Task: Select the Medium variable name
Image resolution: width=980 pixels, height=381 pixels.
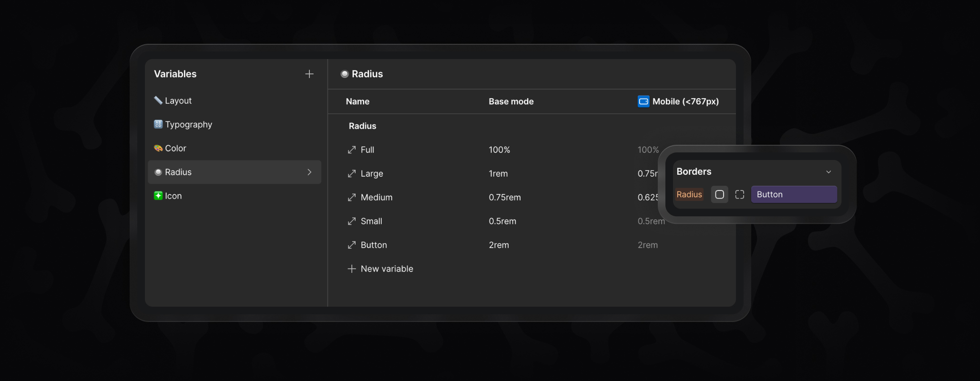Action: click(x=377, y=197)
